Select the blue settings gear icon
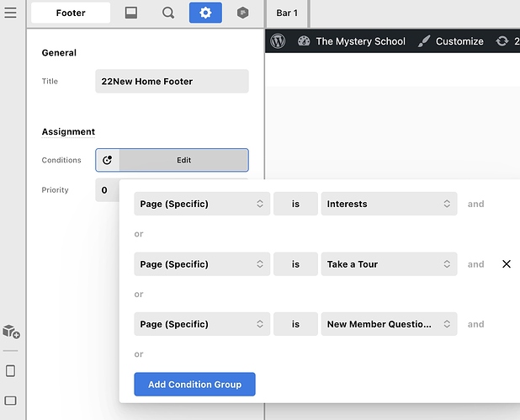 click(x=205, y=13)
